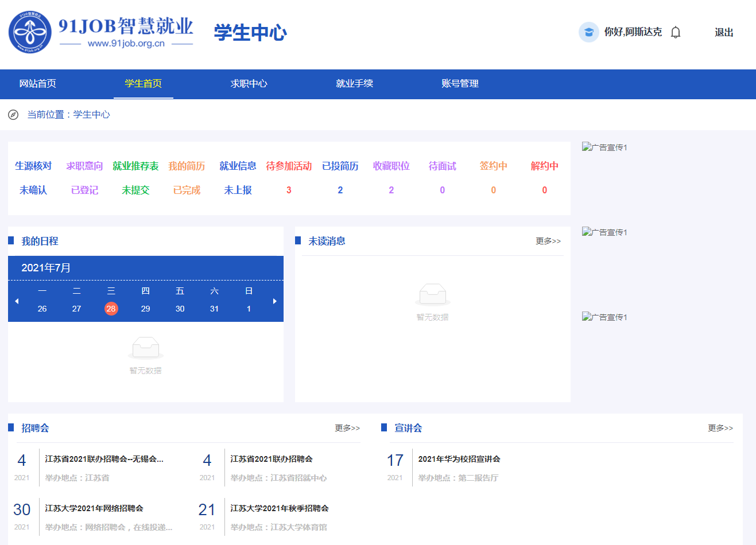The width and height of the screenshot is (756, 545).
Task: Open 江苏大学2021年秋季招聘会 entry
Action: pos(280,508)
